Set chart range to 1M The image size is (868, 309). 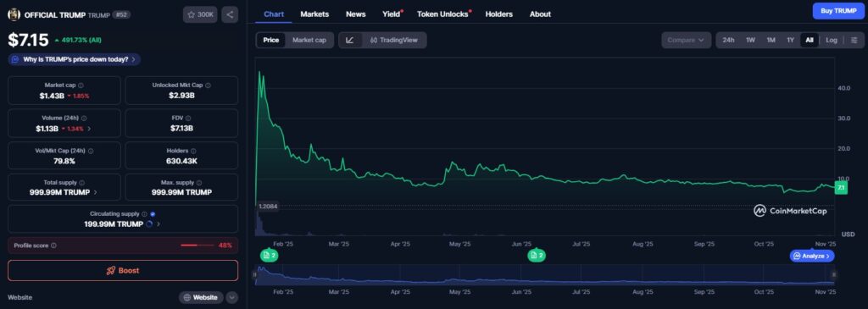[x=771, y=40]
